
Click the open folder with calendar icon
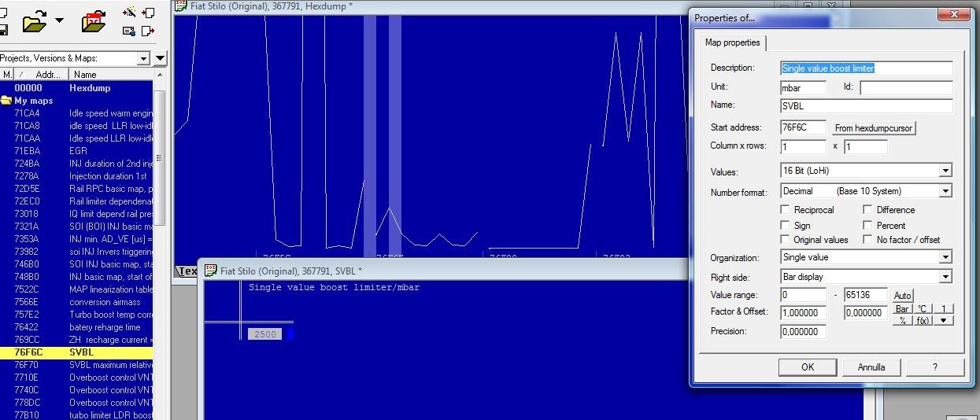pos(94,21)
